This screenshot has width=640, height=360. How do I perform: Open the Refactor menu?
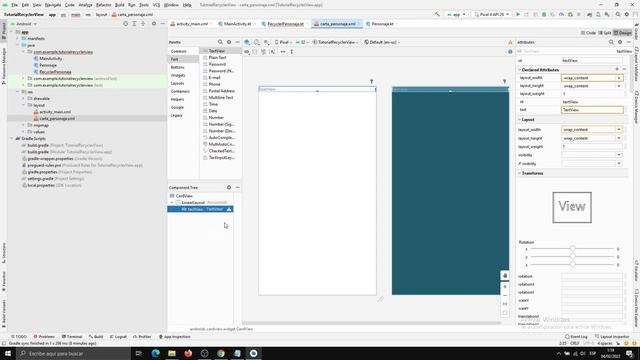coord(103,5)
